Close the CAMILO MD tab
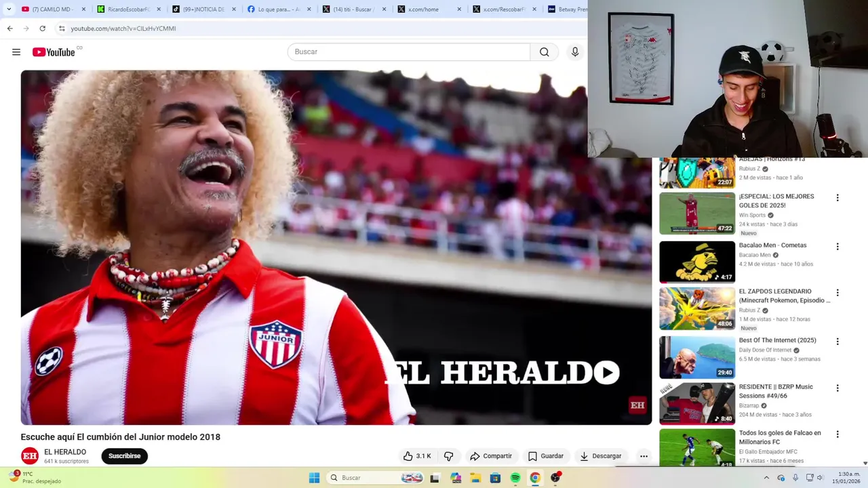The width and height of the screenshot is (868, 488). pos(84,9)
